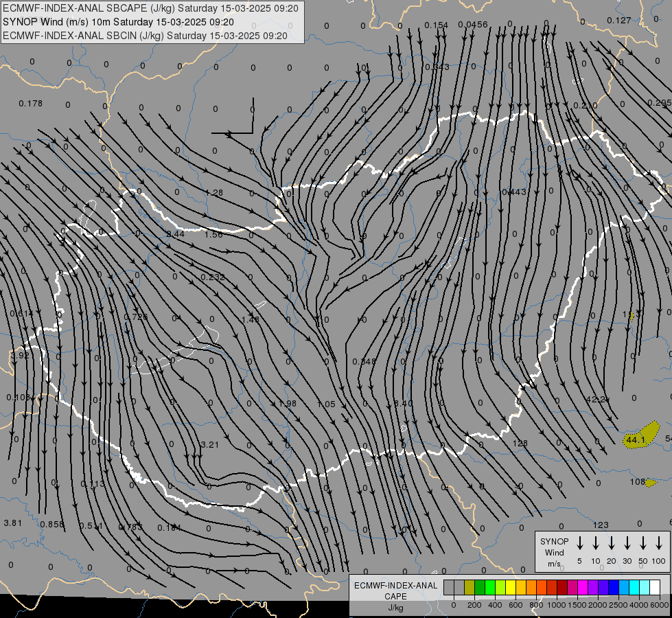This screenshot has width=672, height=618.
Task: Click the 0.0456 value at the top
Action: (473, 25)
